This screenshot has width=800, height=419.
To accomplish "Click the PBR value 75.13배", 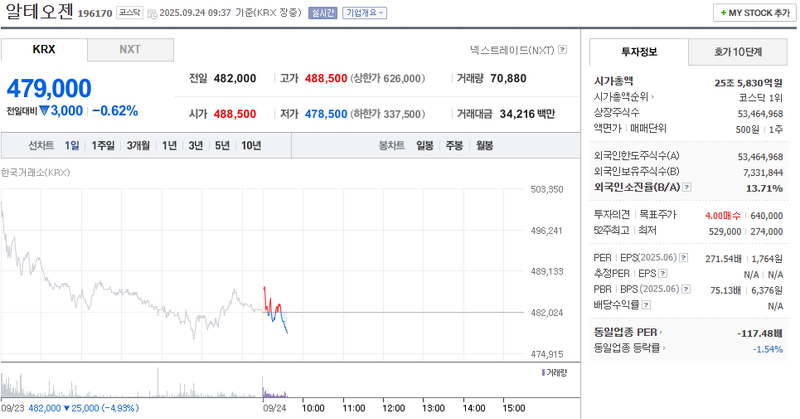I will pos(726,290).
